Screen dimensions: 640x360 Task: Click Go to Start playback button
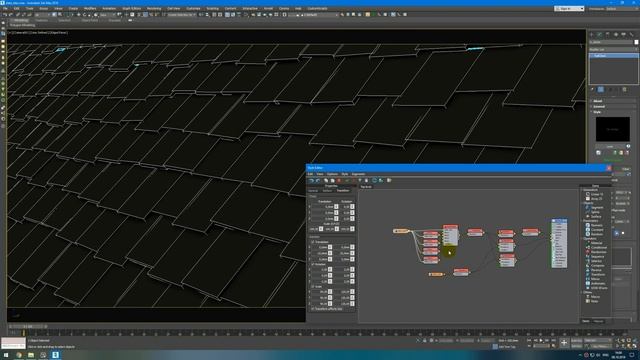(529, 340)
